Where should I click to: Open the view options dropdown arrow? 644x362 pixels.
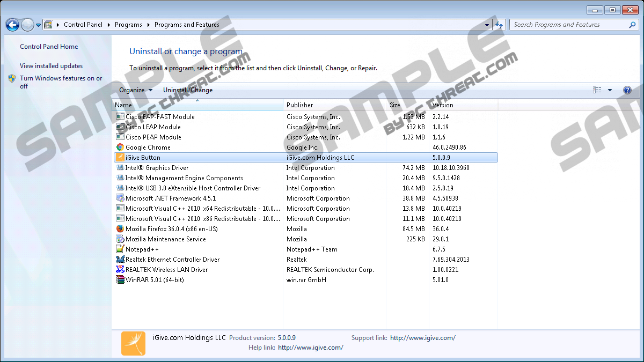click(610, 90)
